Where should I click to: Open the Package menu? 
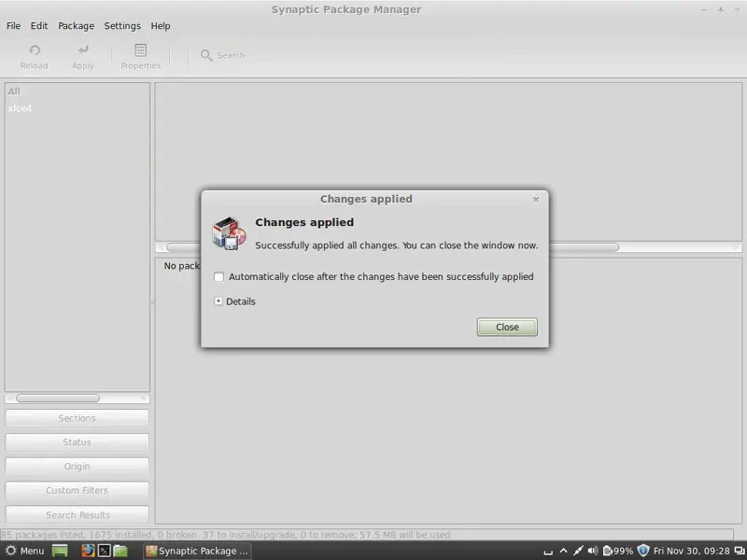77,26
